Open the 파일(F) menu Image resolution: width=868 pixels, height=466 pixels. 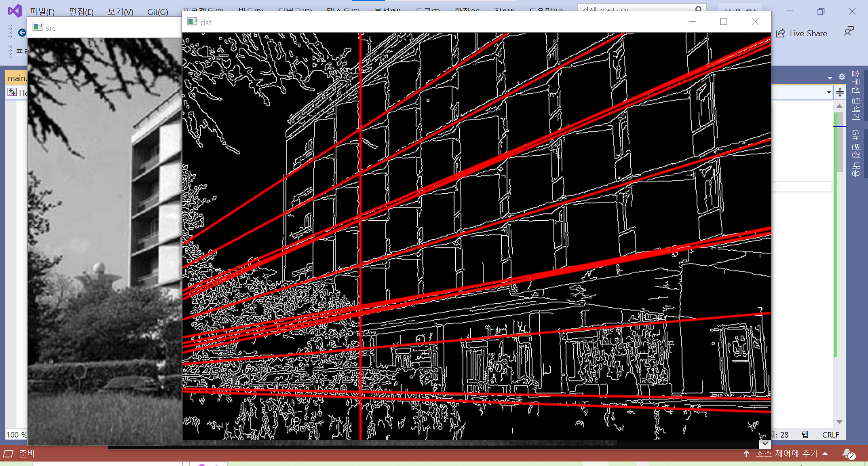42,12
